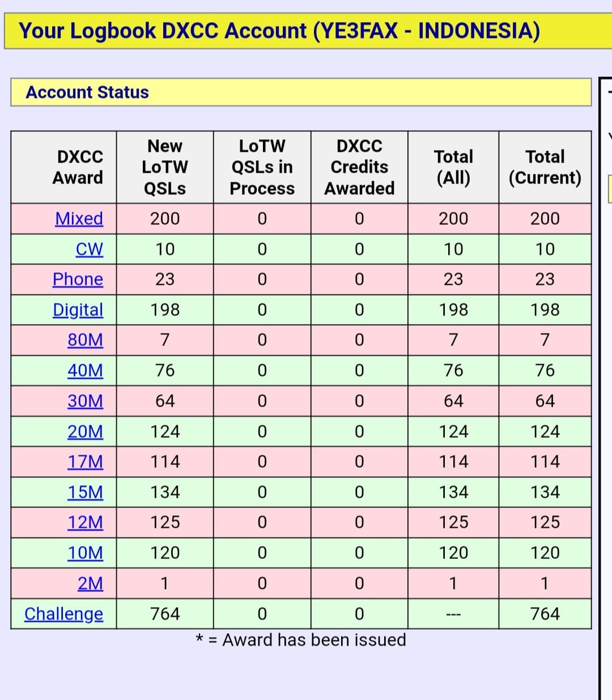Click the LoTW QSLs in Process header
The image size is (612, 700).
(262, 167)
